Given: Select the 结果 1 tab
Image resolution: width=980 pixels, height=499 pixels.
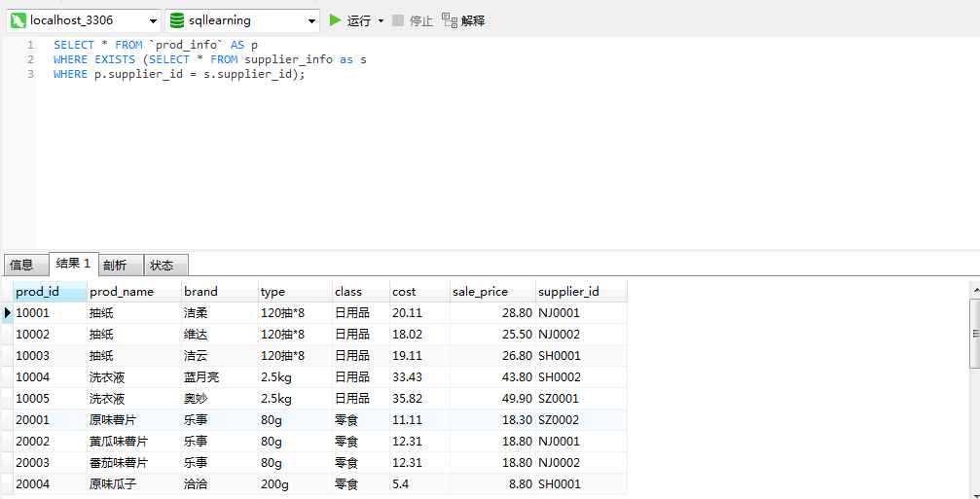Looking at the screenshot, I should tap(74, 264).
